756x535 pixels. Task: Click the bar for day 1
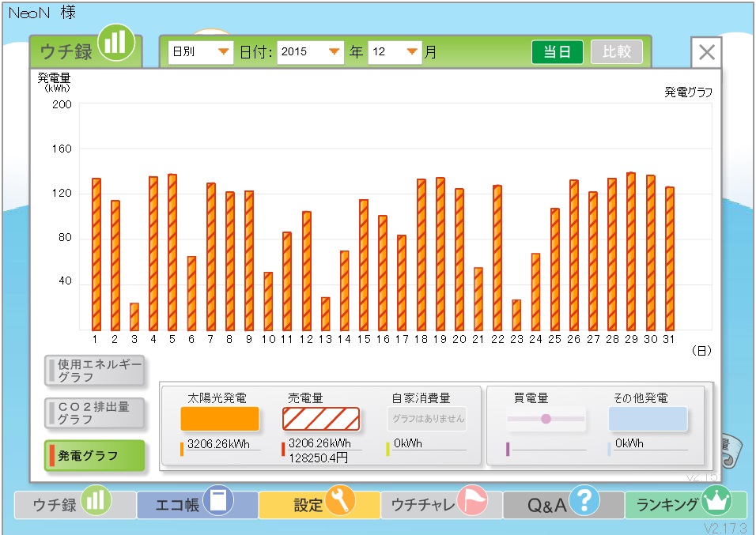[x=96, y=254]
